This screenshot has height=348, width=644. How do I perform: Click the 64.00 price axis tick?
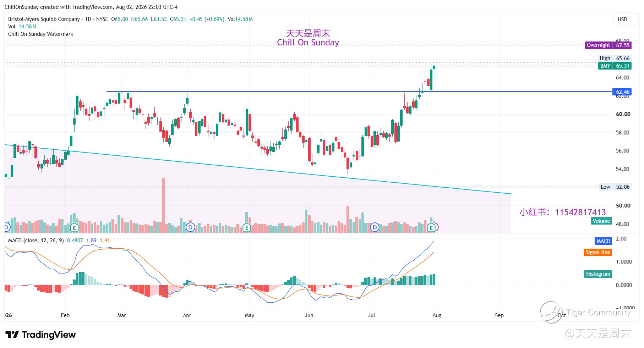(x=623, y=78)
